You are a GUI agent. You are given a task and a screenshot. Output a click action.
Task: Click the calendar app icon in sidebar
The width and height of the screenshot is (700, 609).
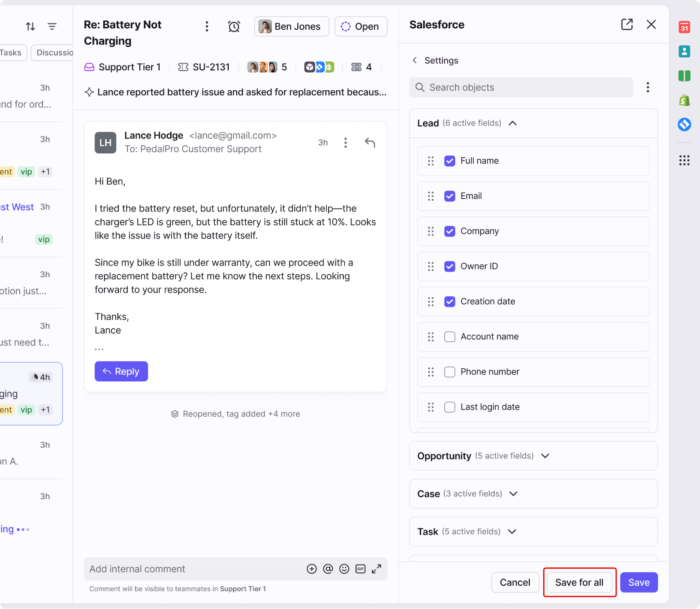click(684, 27)
